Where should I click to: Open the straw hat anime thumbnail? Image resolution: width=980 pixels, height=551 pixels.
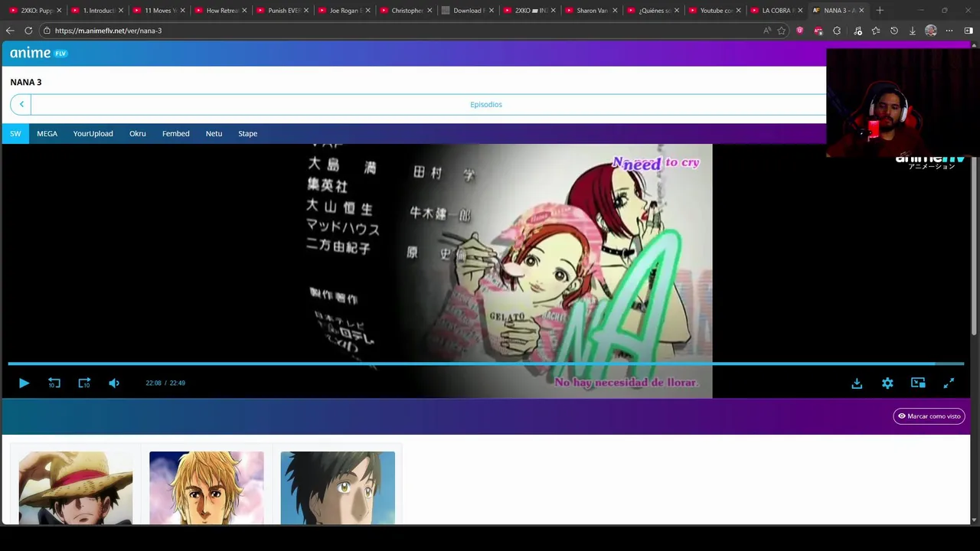coord(75,487)
